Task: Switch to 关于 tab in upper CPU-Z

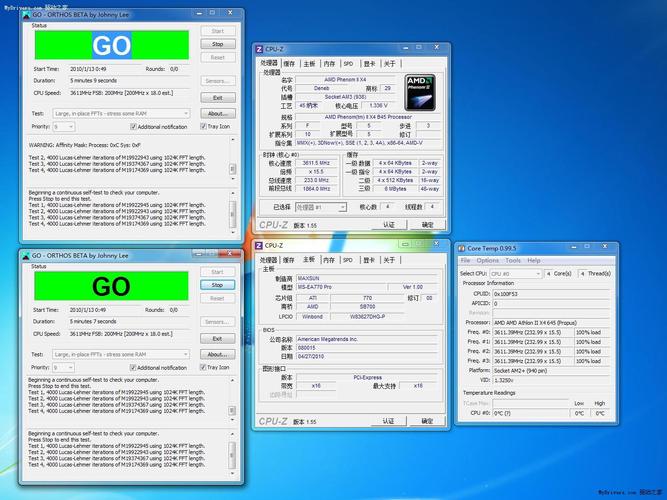Action: [390, 64]
